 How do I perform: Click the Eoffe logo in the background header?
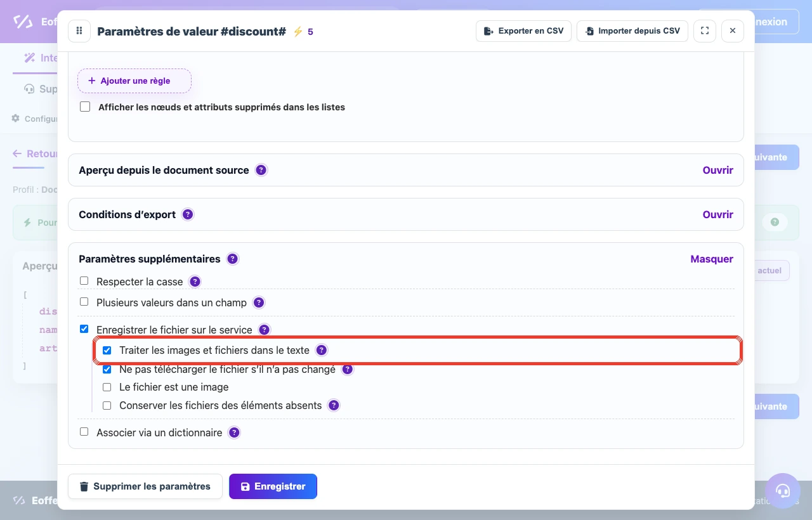pos(35,22)
